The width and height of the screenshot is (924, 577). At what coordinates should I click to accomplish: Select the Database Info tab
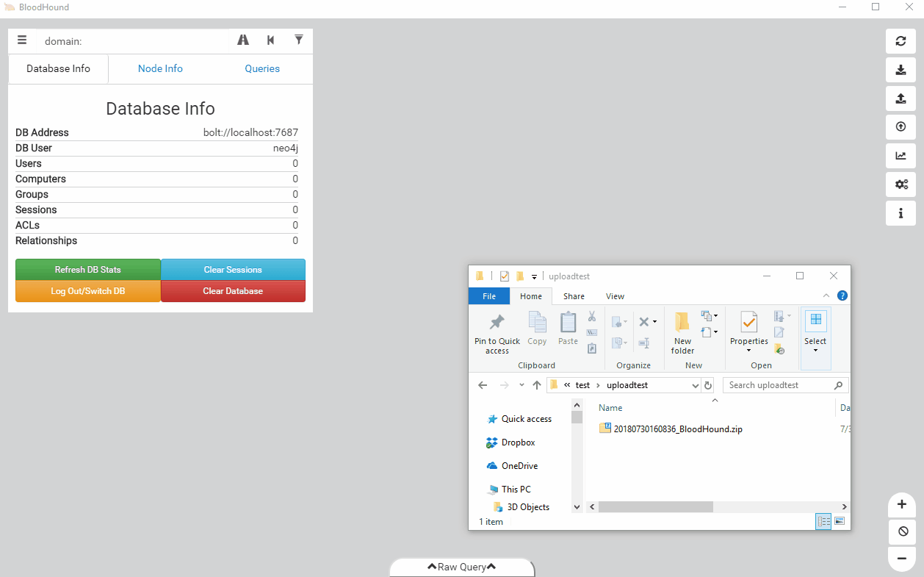[58, 68]
